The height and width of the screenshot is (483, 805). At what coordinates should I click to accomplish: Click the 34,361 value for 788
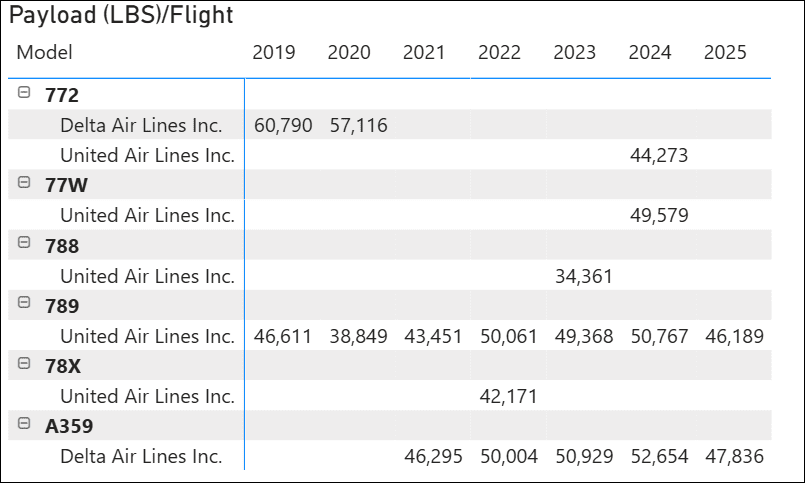tap(584, 276)
